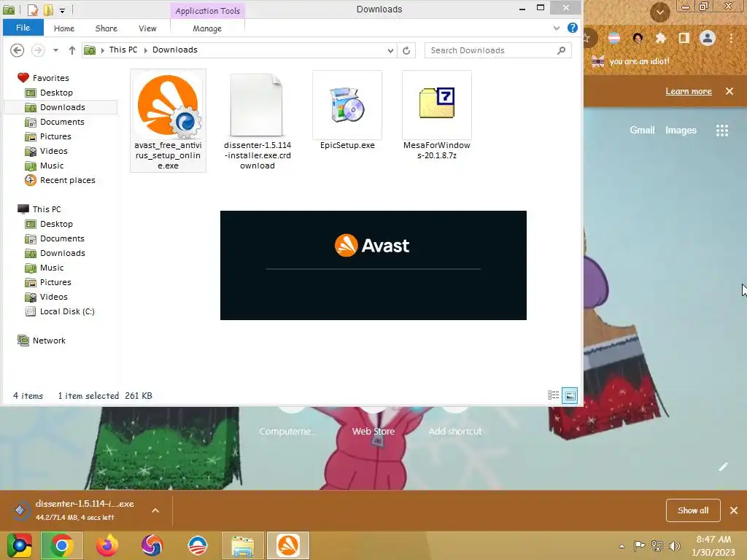The image size is (747, 560).
Task: Open Chrome three-dot menu
Action: 731,38
